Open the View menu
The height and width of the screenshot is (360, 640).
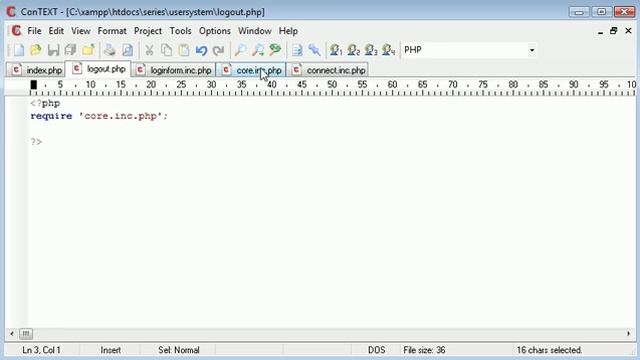coord(81,31)
